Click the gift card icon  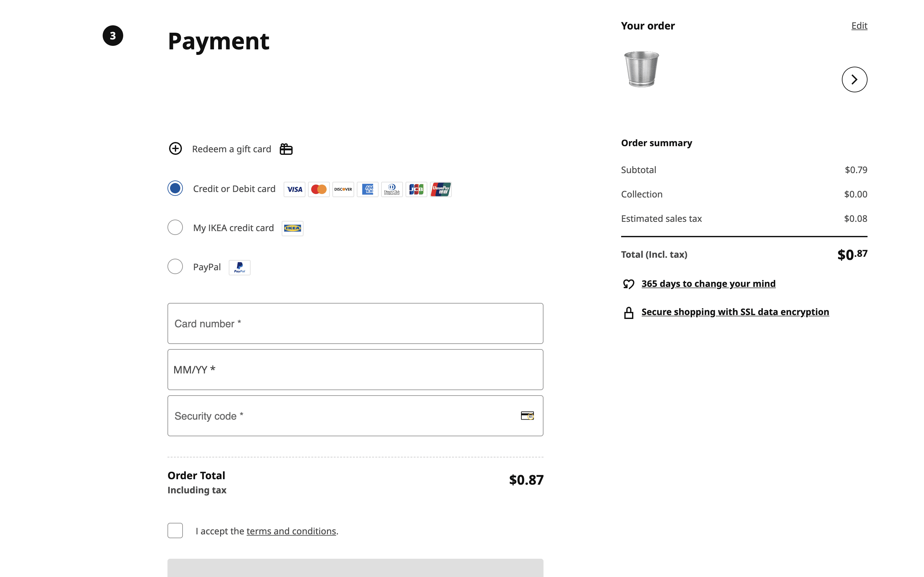[286, 149]
